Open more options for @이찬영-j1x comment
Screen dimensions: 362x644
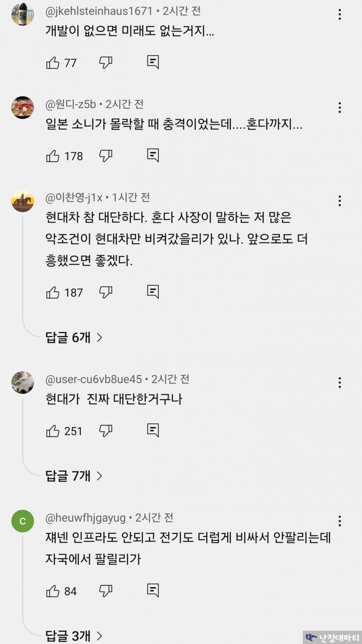(339, 201)
